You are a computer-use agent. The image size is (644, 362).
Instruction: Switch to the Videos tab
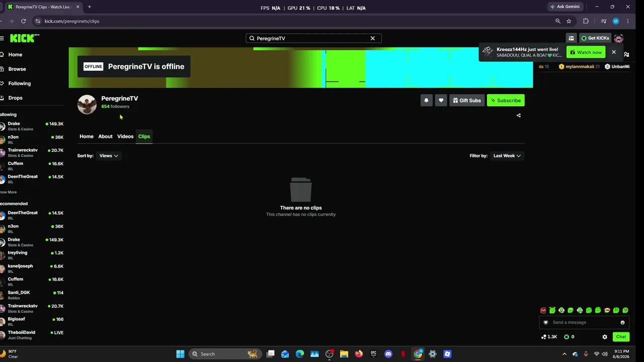[125, 136]
